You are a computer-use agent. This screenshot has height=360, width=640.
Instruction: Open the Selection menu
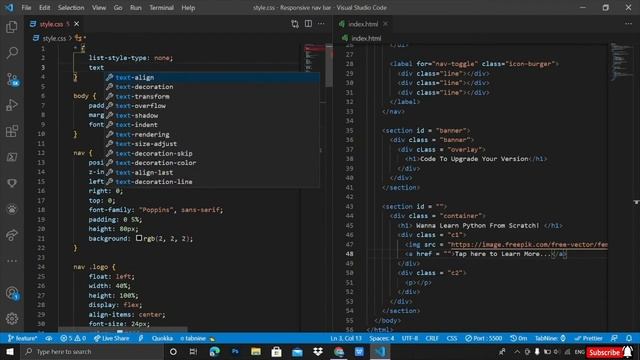pyautogui.click(x=71, y=8)
